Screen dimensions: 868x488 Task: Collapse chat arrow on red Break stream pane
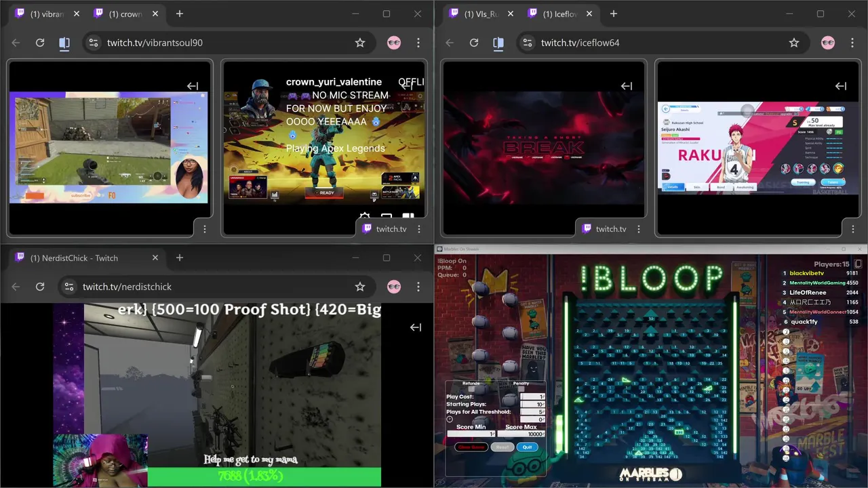point(627,86)
